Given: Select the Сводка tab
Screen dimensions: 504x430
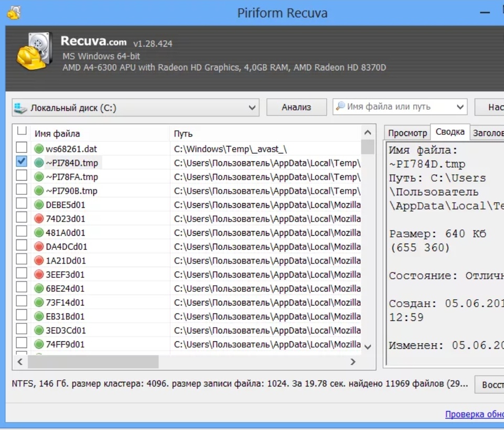Looking at the screenshot, I should (x=450, y=132).
